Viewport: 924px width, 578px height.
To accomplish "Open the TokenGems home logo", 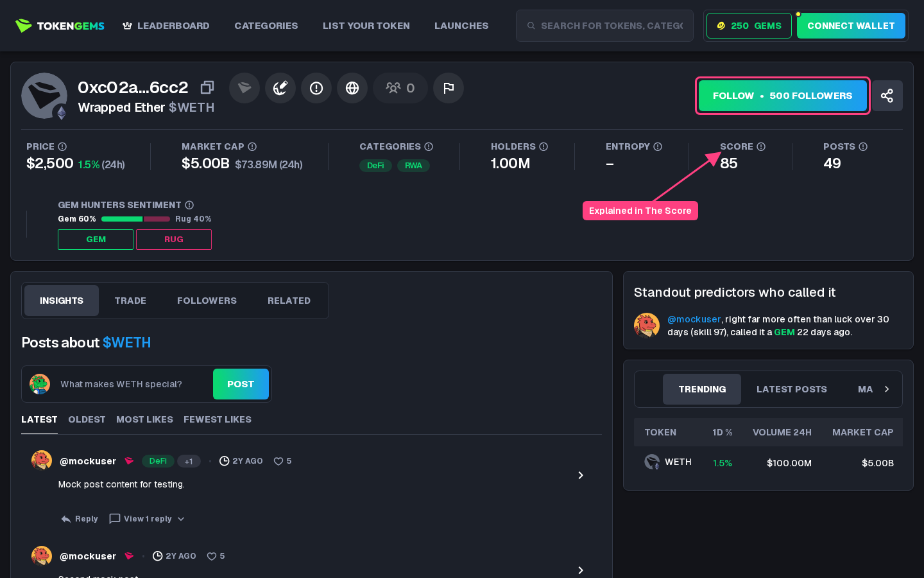I will click(60, 26).
